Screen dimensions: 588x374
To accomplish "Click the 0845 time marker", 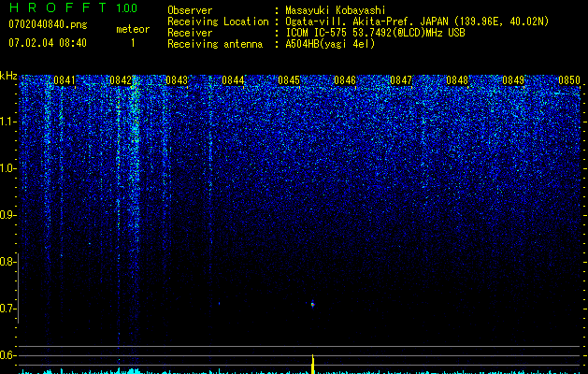I will coord(289,80).
